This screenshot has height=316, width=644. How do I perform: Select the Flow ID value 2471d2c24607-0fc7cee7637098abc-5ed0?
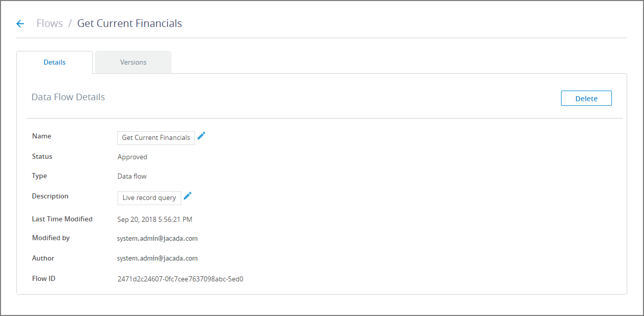click(x=180, y=279)
